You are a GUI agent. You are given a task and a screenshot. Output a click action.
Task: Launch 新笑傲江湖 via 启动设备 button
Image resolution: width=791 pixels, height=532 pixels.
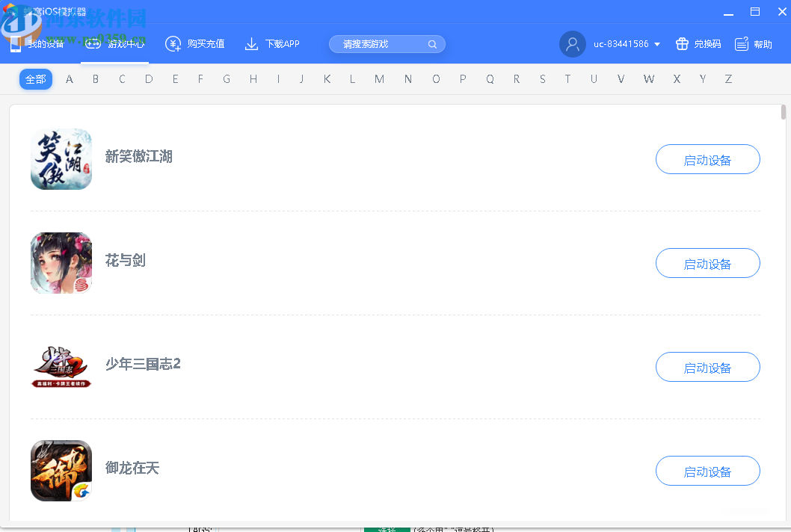click(x=707, y=159)
